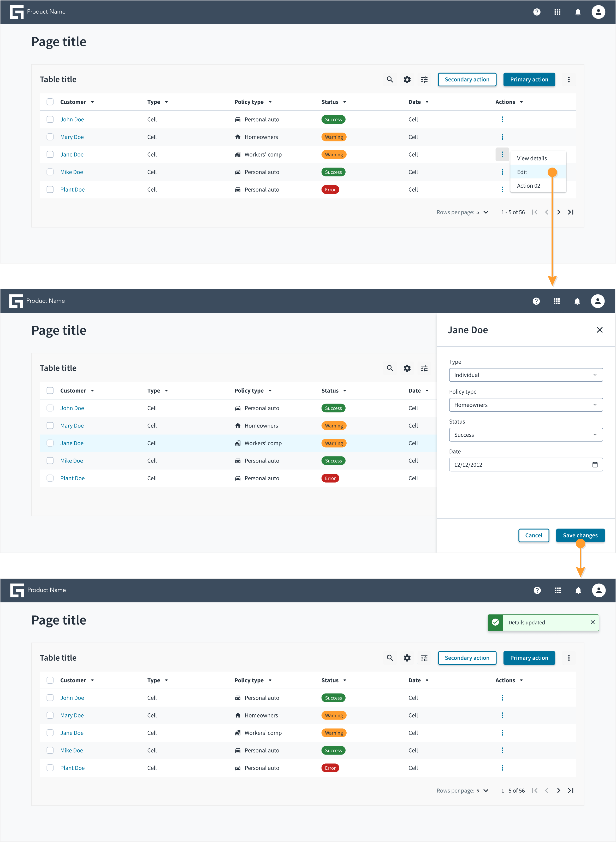Open the Type dropdown showing Individual
616x842 pixels.
click(x=526, y=375)
